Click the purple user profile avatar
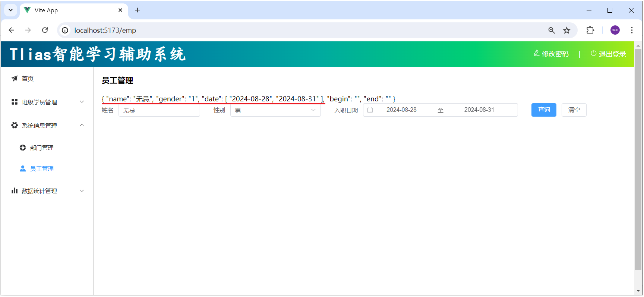The height and width of the screenshot is (297, 644). click(615, 30)
